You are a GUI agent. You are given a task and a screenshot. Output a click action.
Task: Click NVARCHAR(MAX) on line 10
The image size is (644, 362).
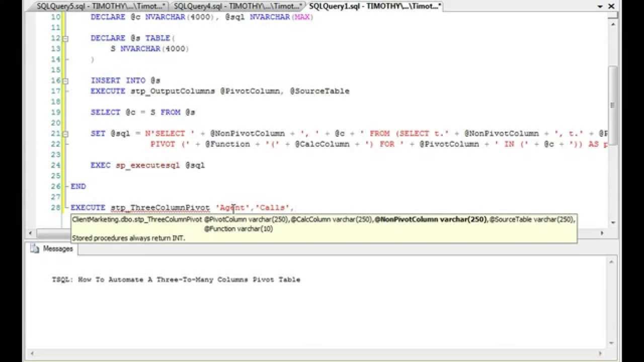(281, 17)
